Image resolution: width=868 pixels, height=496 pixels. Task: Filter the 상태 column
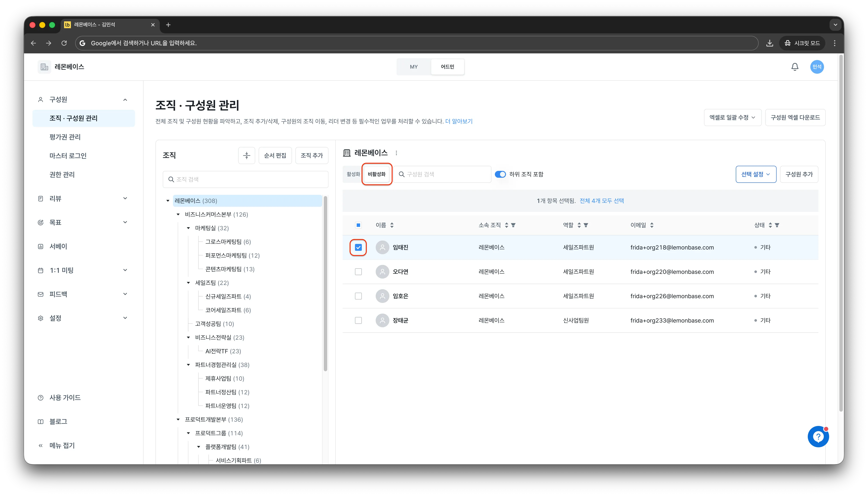[x=777, y=225]
